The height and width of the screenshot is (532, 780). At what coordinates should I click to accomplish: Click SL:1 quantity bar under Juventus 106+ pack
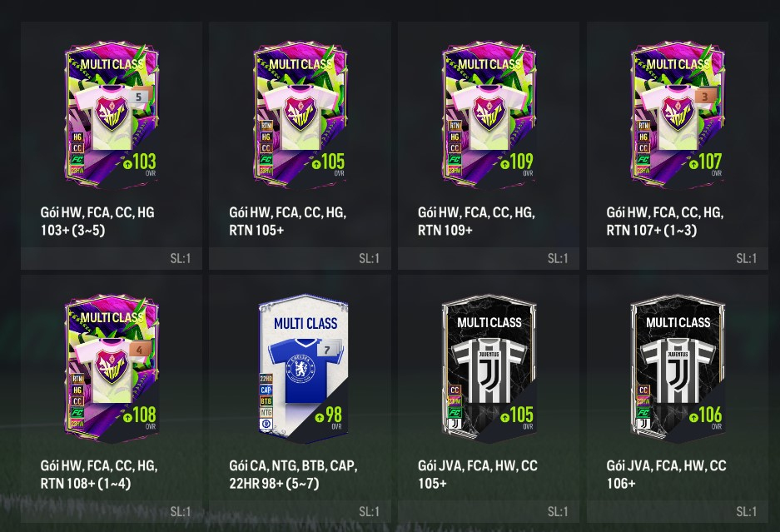(678, 511)
